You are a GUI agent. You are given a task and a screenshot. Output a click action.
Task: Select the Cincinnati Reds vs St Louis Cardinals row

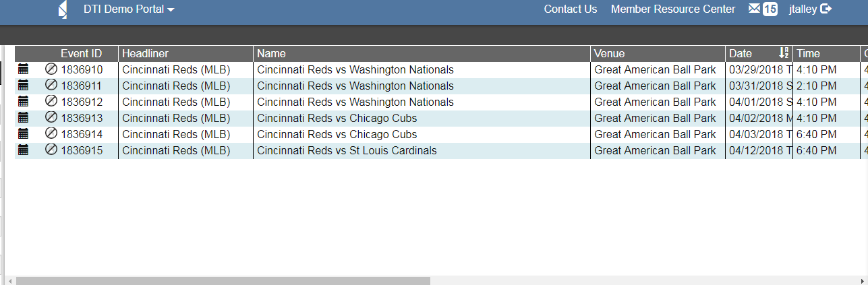click(347, 150)
